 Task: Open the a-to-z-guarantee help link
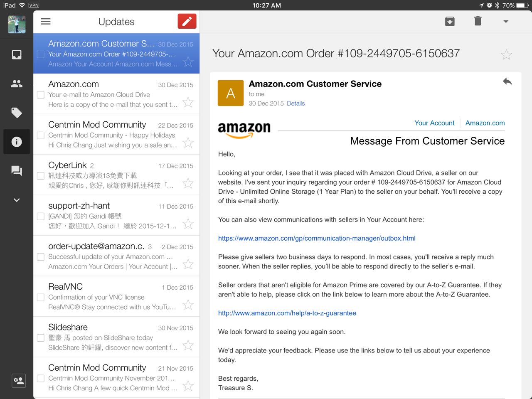[287, 313]
